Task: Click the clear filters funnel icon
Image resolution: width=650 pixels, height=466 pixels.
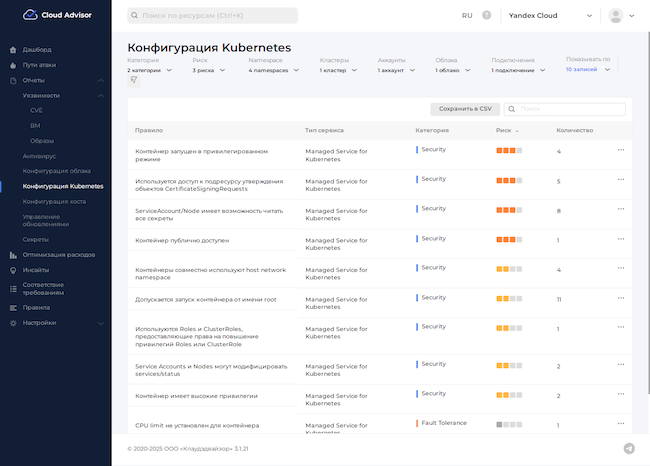Action: (133, 80)
